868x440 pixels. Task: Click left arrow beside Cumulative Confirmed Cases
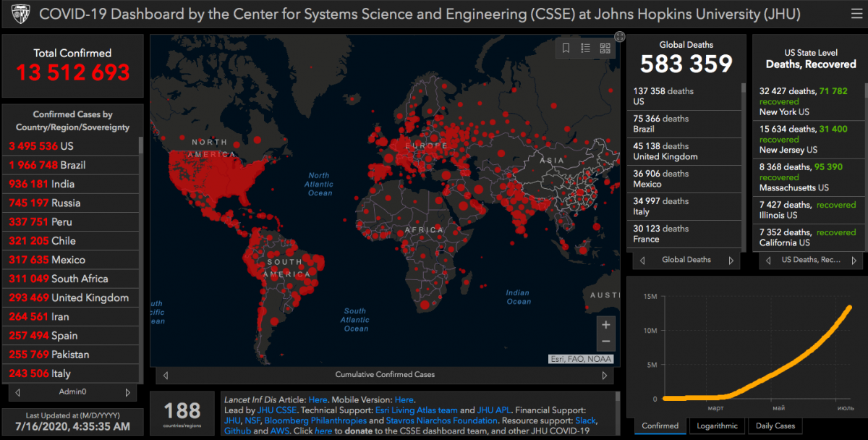point(166,375)
